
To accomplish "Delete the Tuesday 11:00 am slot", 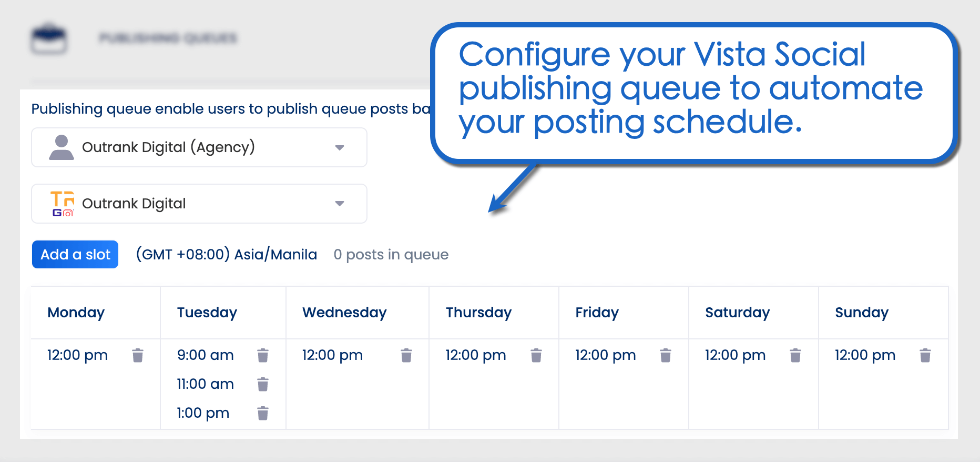I will click(x=263, y=385).
